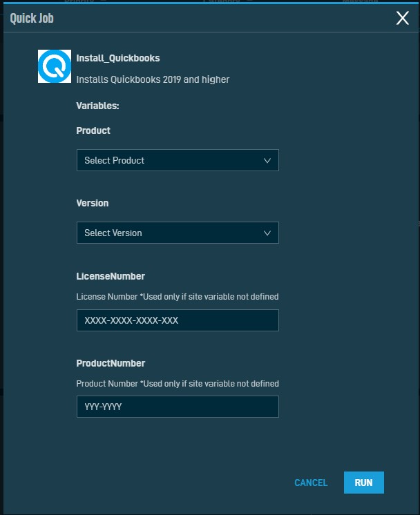This screenshot has width=420, height=515.
Task: Click the ProductNumber input field
Action: 178,407
